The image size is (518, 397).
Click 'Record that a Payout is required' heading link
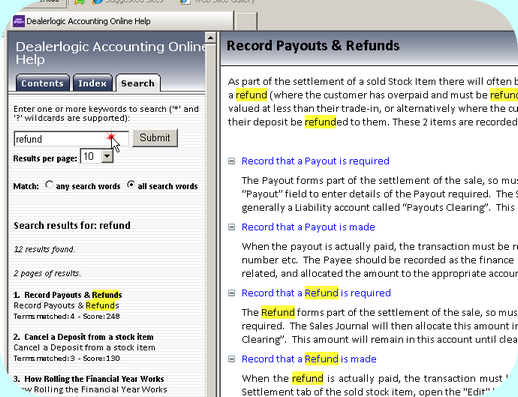pos(315,161)
